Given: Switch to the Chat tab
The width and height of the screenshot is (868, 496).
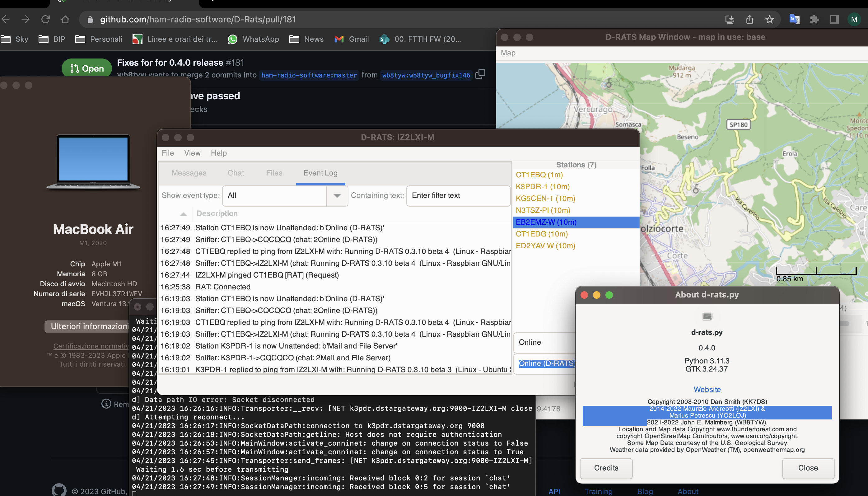Looking at the screenshot, I should point(236,173).
